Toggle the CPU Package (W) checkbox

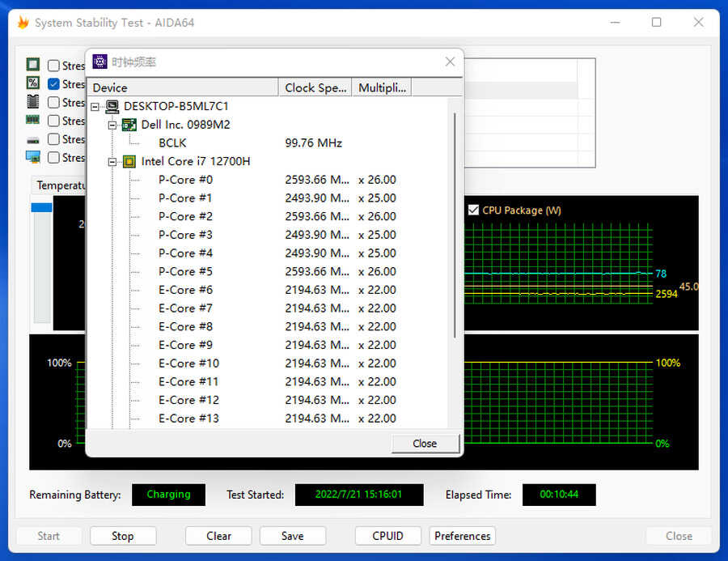473,210
